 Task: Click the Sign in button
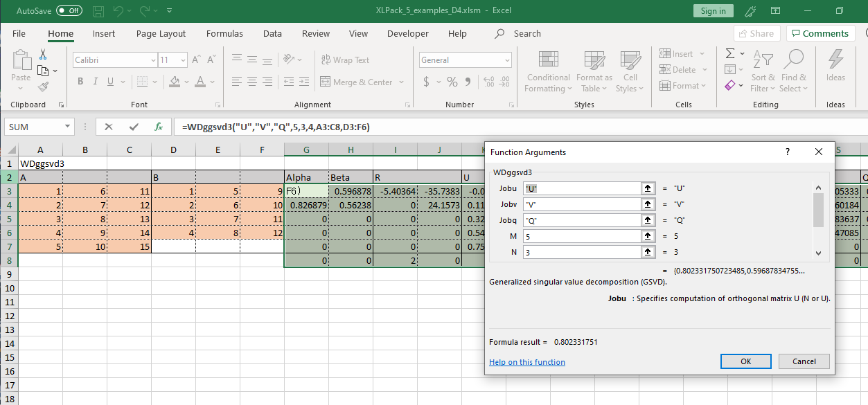pos(713,11)
